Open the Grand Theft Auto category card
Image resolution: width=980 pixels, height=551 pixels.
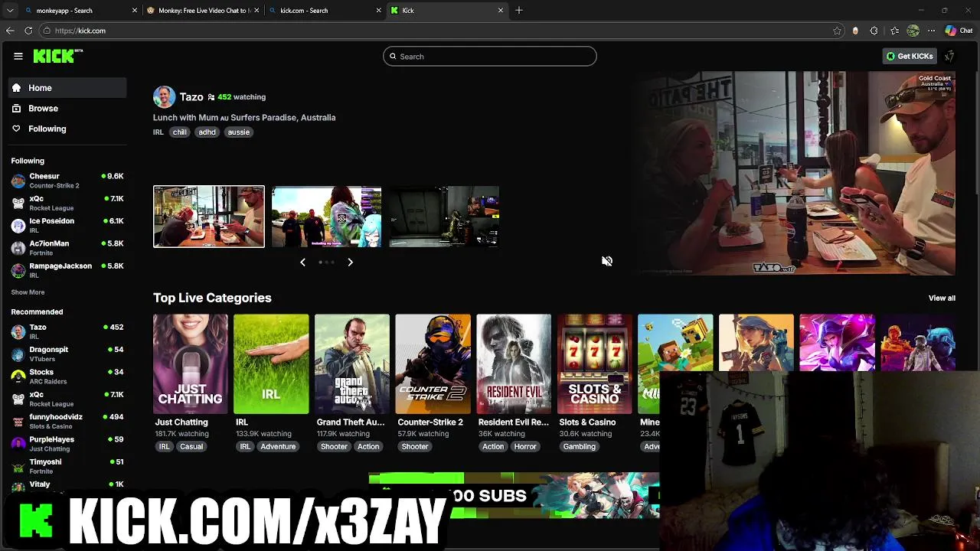click(x=352, y=364)
